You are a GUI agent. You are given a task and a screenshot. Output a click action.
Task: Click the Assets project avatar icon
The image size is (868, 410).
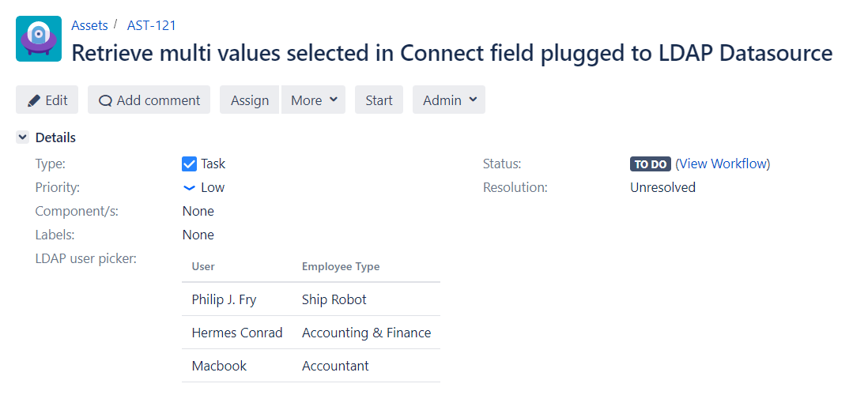coord(39,39)
